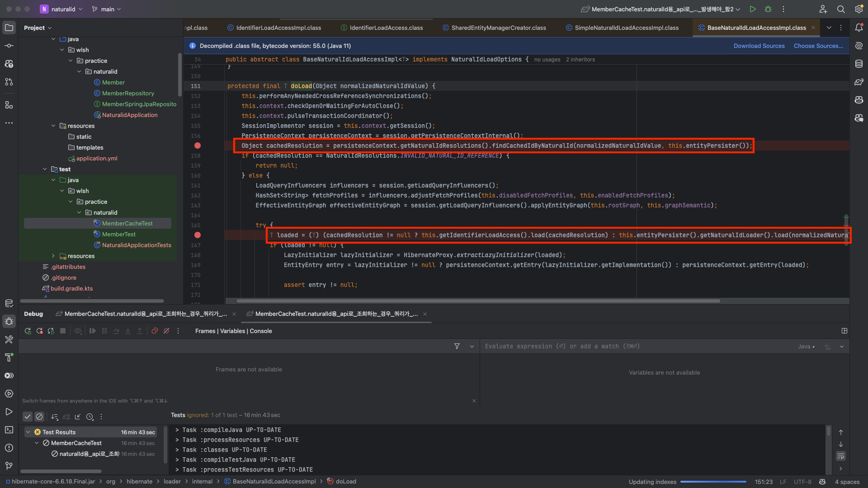Stop the debug session

(63, 331)
